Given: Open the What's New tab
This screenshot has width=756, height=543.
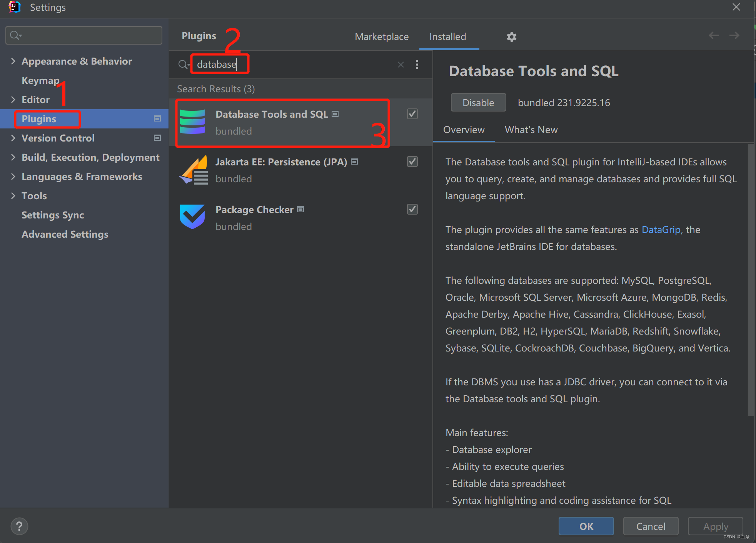Looking at the screenshot, I should tap(531, 130).
